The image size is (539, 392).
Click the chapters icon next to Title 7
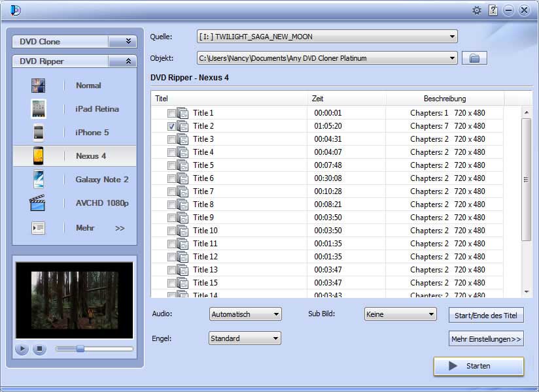coord(183,191)
